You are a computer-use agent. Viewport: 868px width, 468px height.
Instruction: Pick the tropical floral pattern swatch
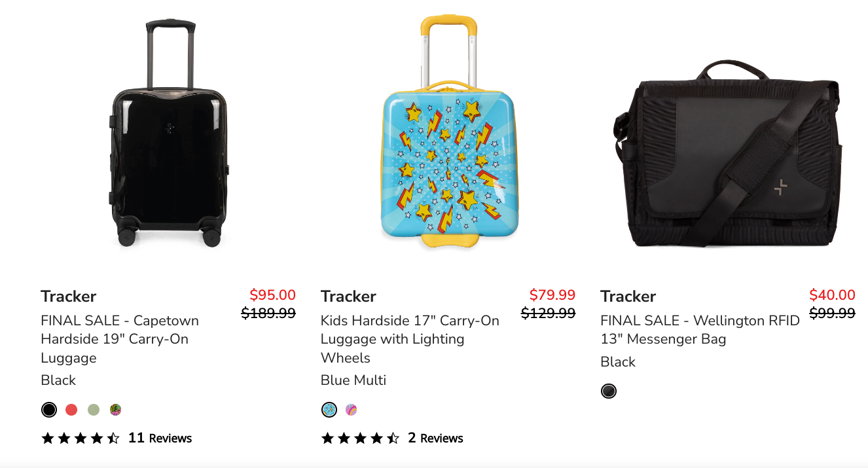(x=116, y=410)
